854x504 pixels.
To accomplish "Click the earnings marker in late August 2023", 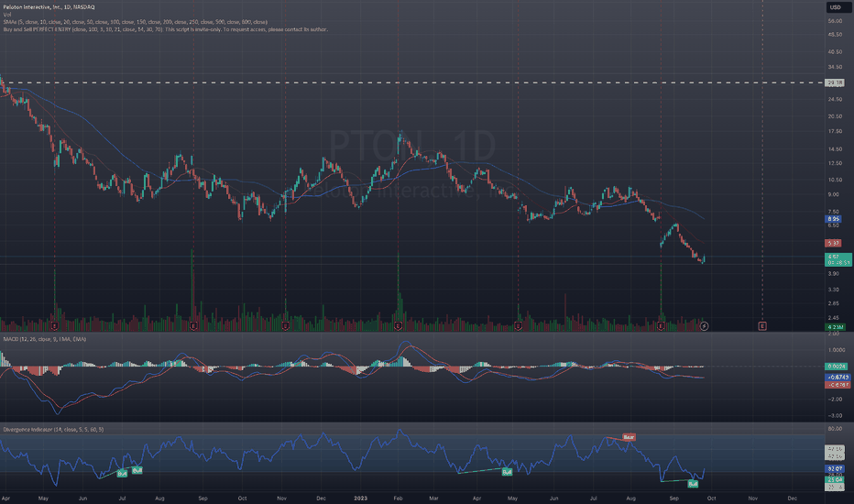I will point(661,326).
